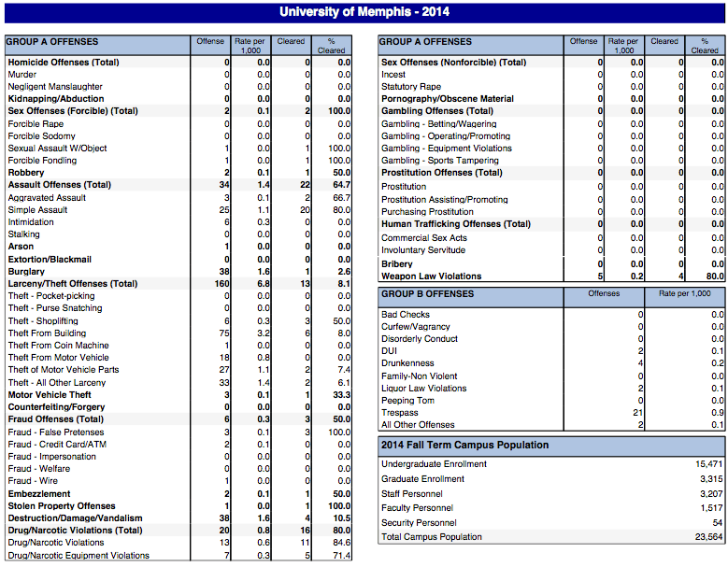
Task: Click the Weapon Law Violations row label
Action: [431, 276]
